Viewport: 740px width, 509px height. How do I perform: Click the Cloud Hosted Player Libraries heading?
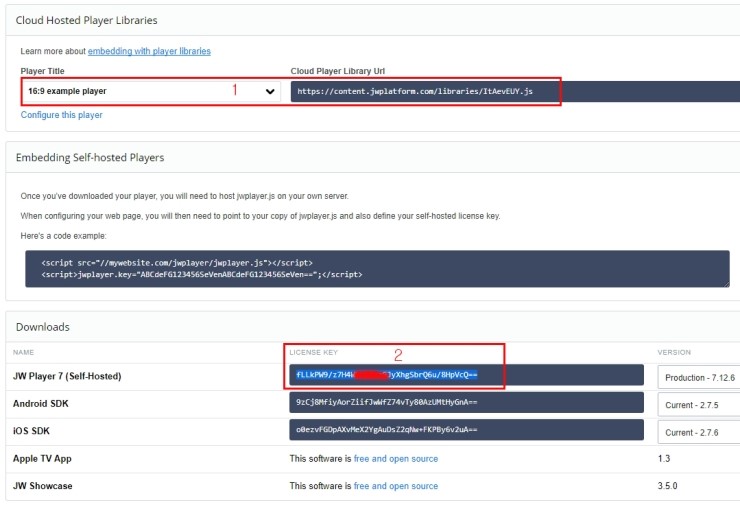pyautogui.click(x=86, y=20)
